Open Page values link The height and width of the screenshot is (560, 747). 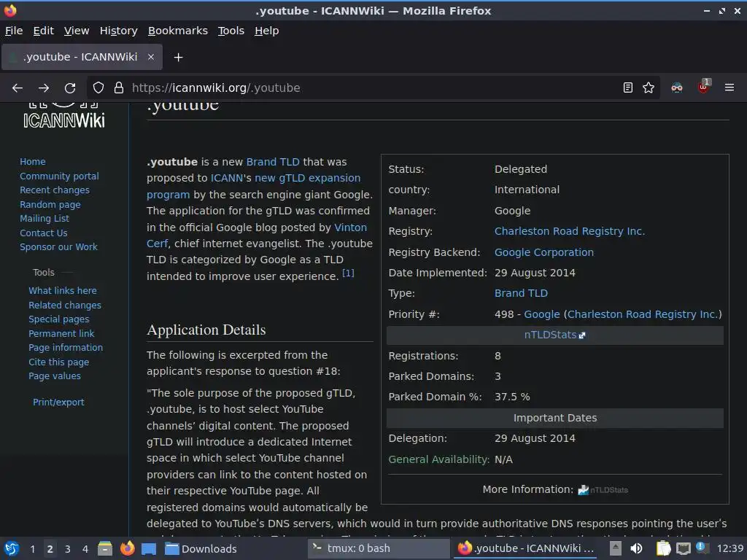pos(54,376)
